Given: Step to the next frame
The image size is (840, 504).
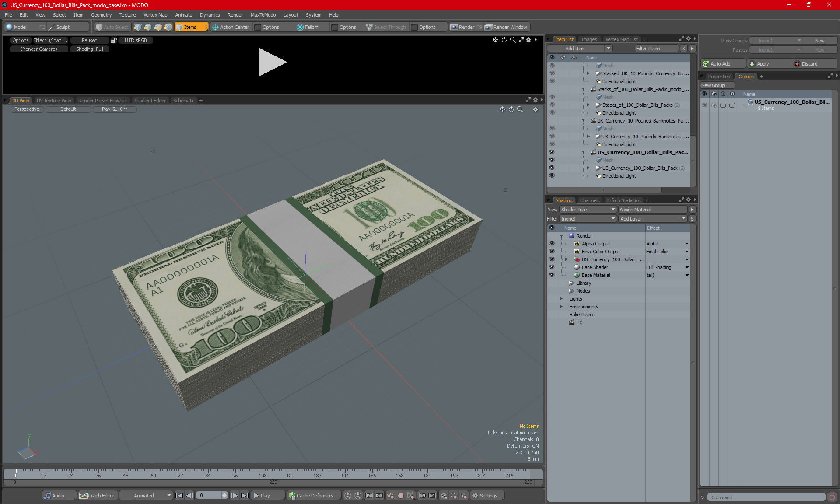Looking at the screenshot, I should coord(234,496).
